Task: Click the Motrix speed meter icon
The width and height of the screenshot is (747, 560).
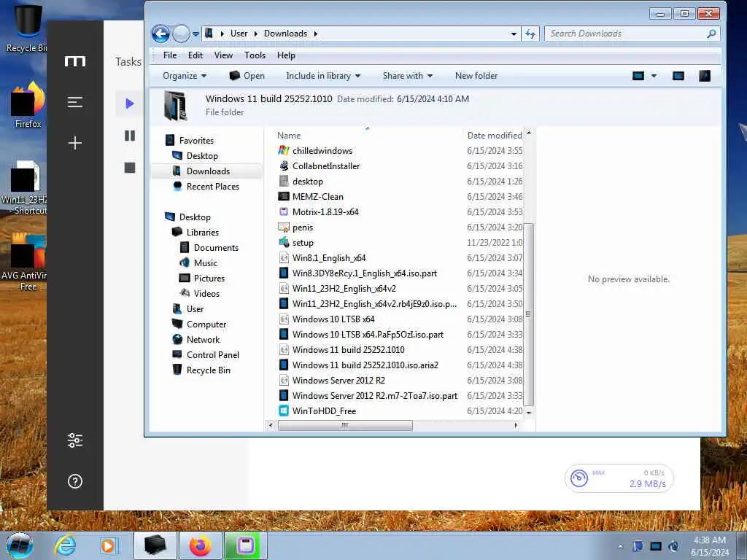Action: pos(578,478)
